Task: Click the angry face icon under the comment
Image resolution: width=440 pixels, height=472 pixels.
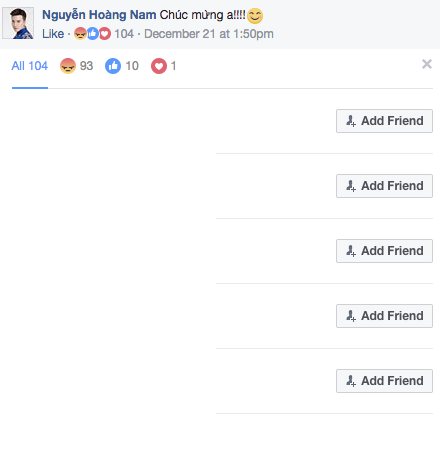Action: click(80, 34)
